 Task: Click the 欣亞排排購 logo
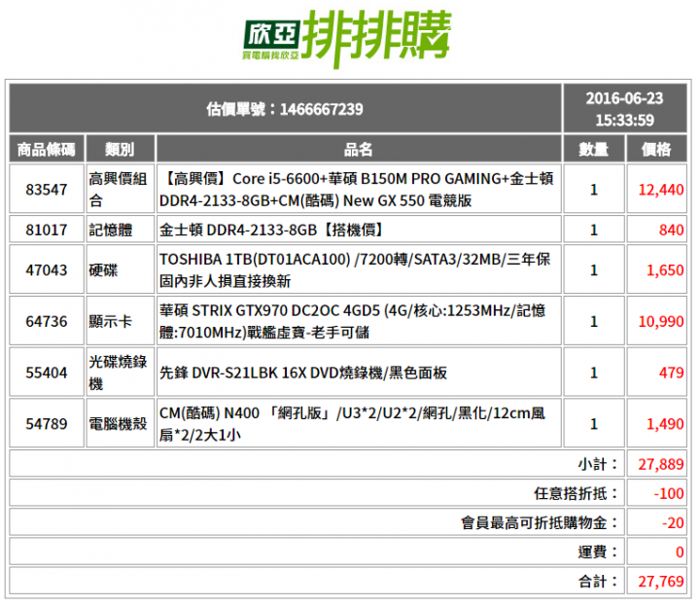(x=347, y=38)
